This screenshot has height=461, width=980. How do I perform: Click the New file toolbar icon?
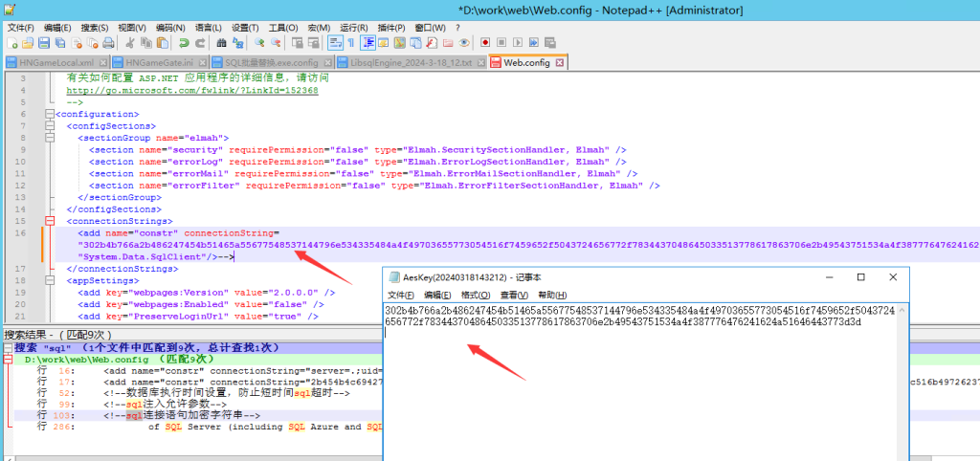click(x=12, y=43)
